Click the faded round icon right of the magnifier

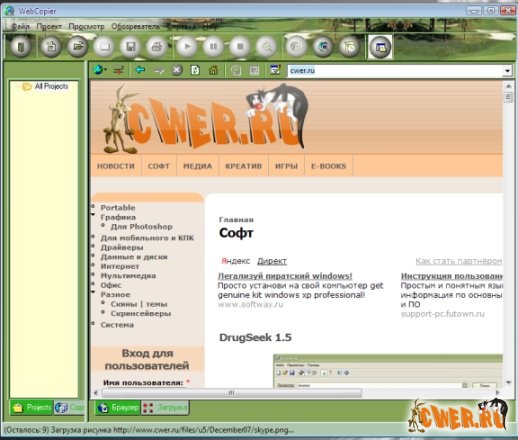[296, 46]
